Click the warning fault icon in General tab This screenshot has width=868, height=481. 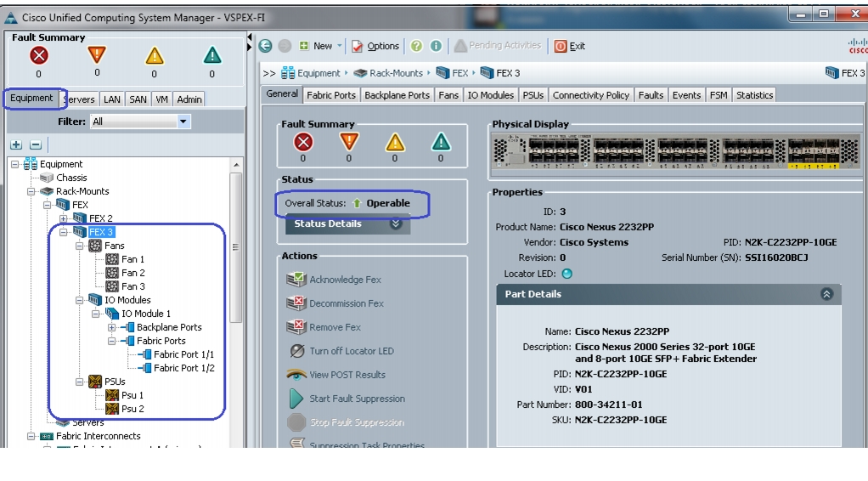coord(441,143)
